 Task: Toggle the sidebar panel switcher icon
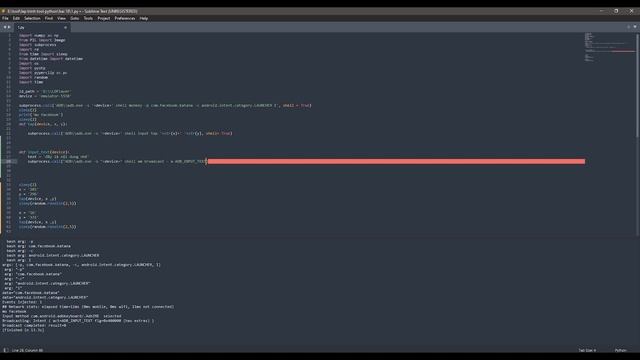coord(5,350)
